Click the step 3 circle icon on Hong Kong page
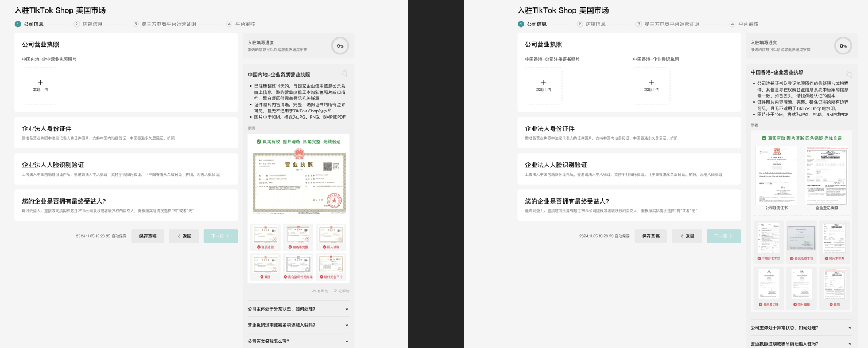This screenshot has width=868, height=348. (638, 24)
